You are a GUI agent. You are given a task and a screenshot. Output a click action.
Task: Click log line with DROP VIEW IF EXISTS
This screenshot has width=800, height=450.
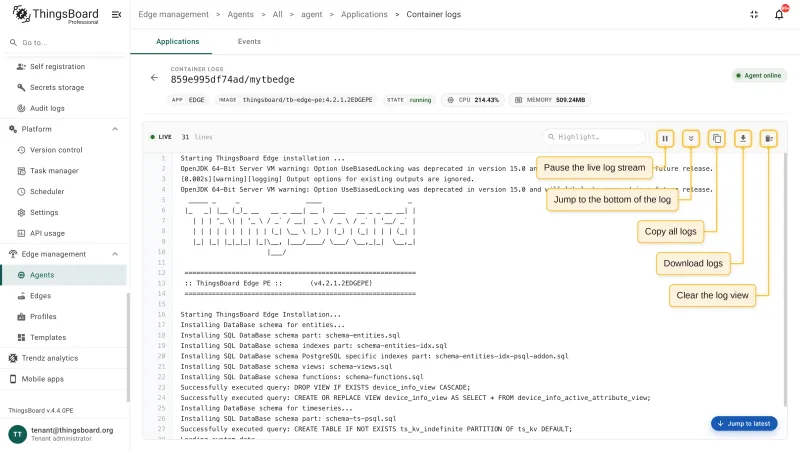(325, 387)
